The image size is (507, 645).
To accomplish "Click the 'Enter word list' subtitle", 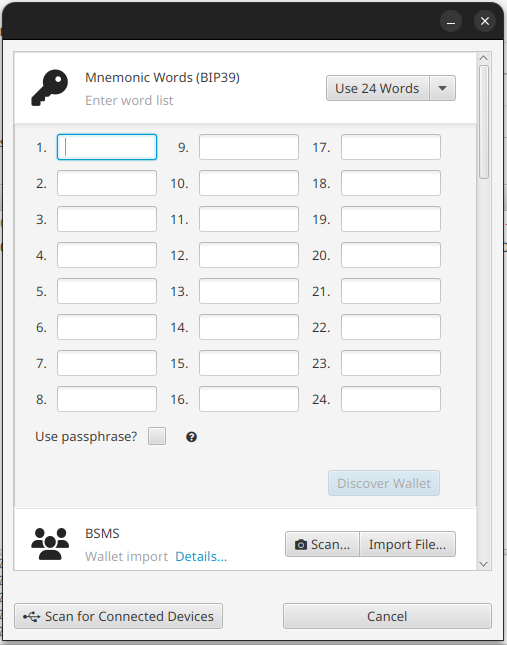I will [129, 100].
